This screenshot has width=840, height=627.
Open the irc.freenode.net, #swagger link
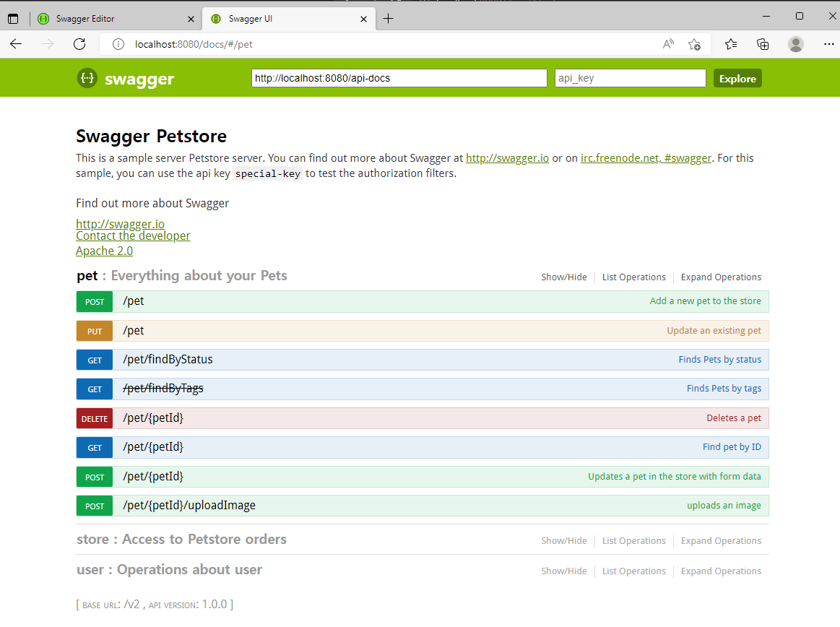(x=646, y=158)
